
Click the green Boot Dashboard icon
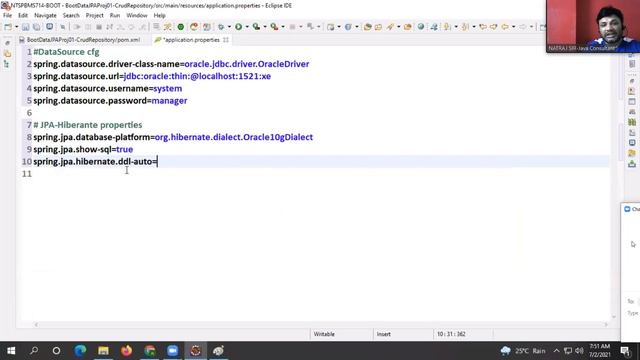pyautogui.click(x=180, y=27)
